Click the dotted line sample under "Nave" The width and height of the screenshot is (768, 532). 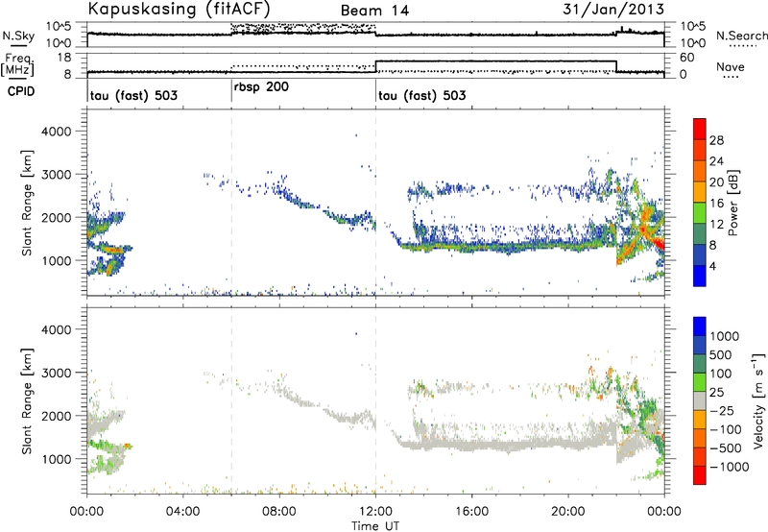point(732,77)
